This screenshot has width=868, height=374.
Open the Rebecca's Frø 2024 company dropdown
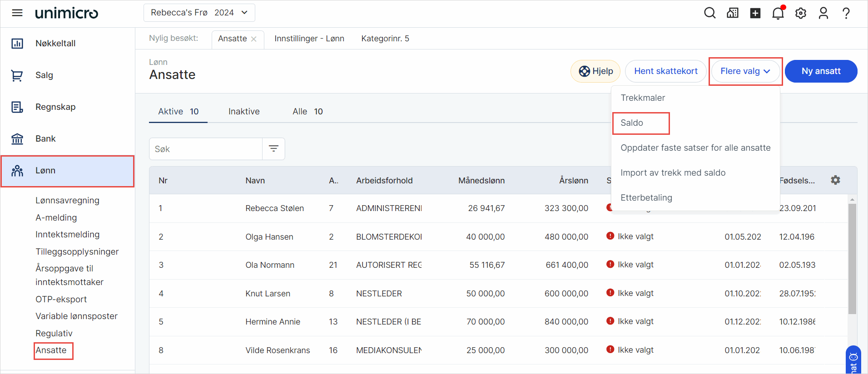(199, 13)
